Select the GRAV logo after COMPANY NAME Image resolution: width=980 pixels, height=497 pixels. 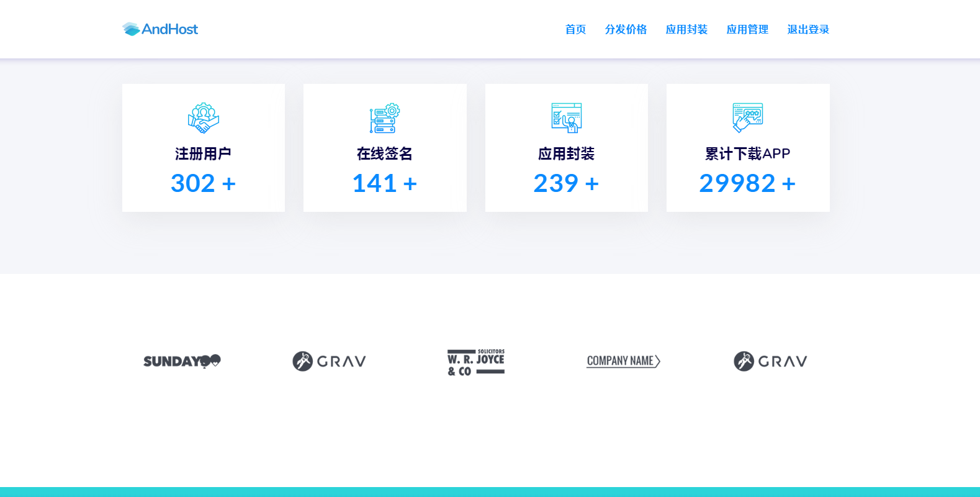770,361
